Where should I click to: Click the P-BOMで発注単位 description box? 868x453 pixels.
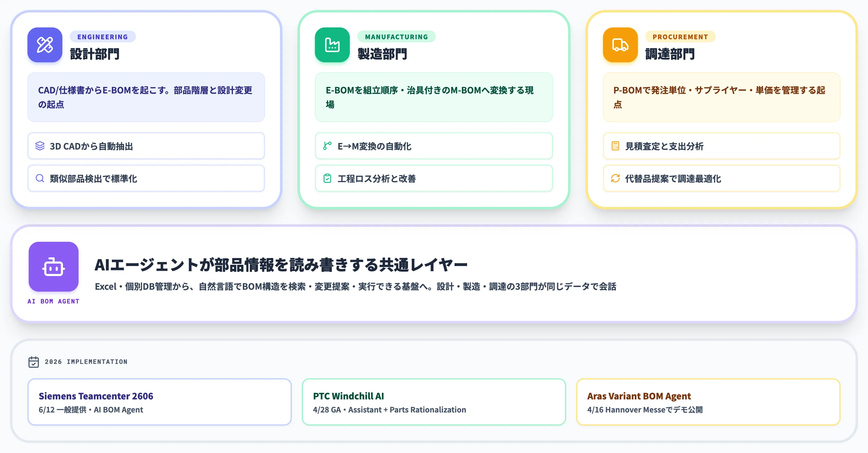[722, 97]
